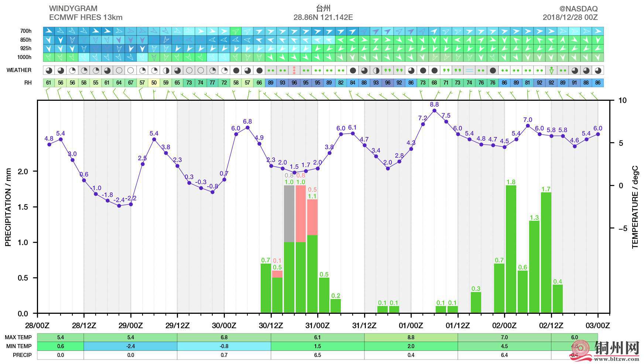644x364 pixels.
Task: Click the weather symbol above RH value 50
Action: [154, 70]
